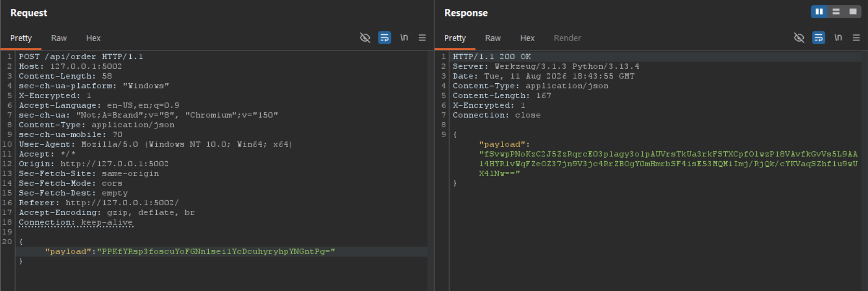This screenshot has width=868, height=291.
Task: Switch to Pretty tab in Response panel
Action: point(455,38)
